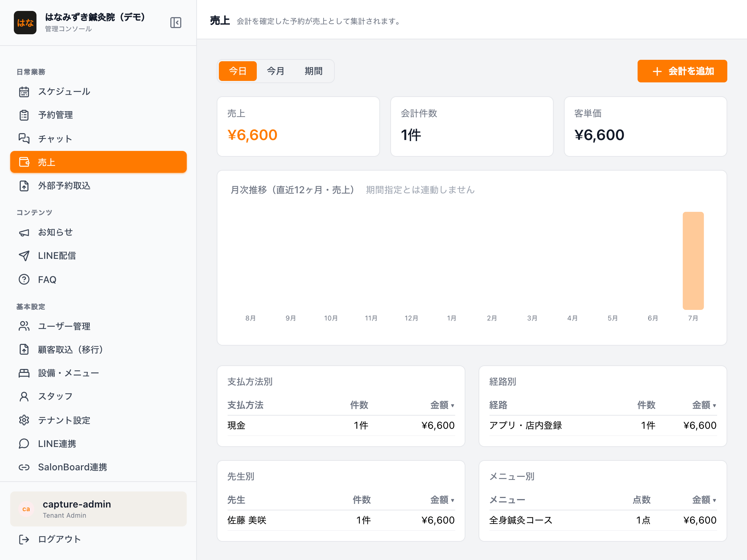
Task: Go to 予約管理 page
Action: (98, 115)
